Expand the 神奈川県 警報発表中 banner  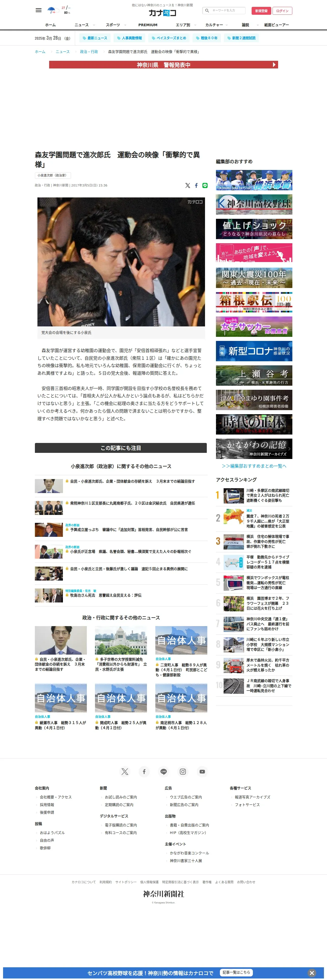pyautogui.click(x=164, y=65)
